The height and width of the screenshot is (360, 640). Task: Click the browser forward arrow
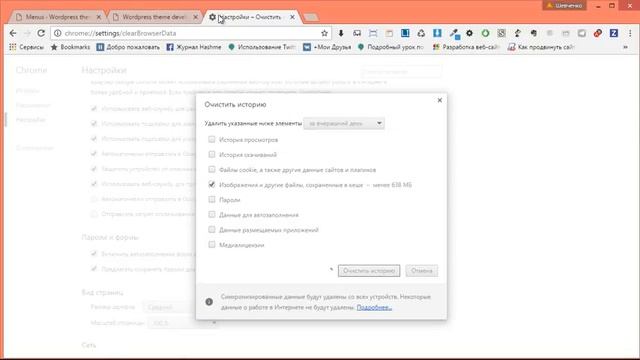[x=27, y=33]
